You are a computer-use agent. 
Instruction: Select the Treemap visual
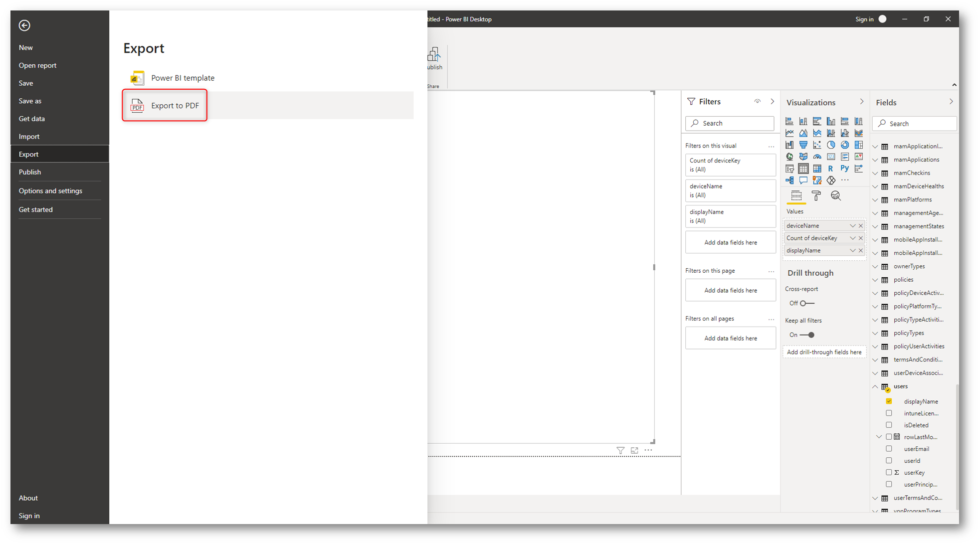tap(859, 145)
